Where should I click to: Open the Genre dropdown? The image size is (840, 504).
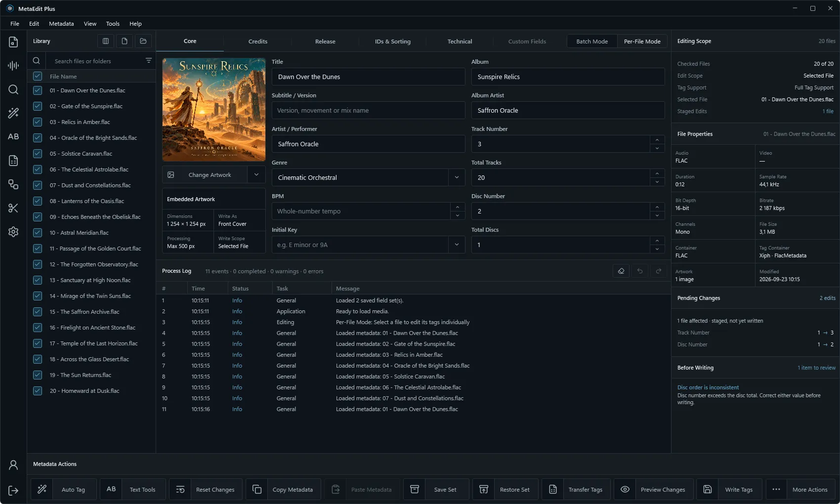[x=457, y=177]
